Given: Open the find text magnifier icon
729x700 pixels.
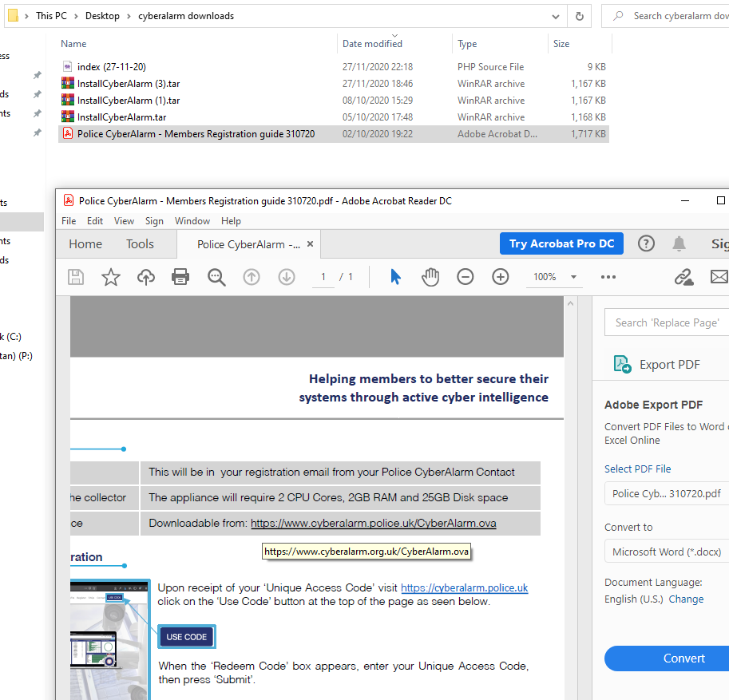Looking at the screenshot, I should coord(216,277).
